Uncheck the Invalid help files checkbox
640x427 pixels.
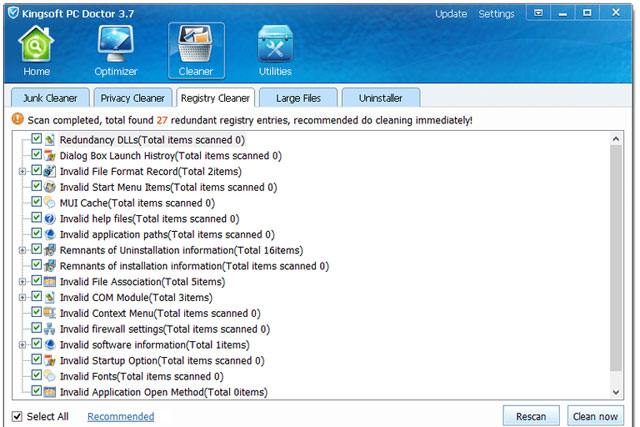pos(36,218)
